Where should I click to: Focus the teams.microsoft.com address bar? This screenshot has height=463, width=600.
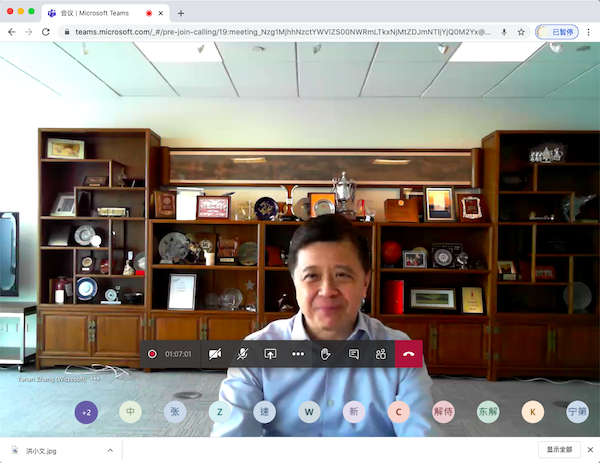click(283, 32)
